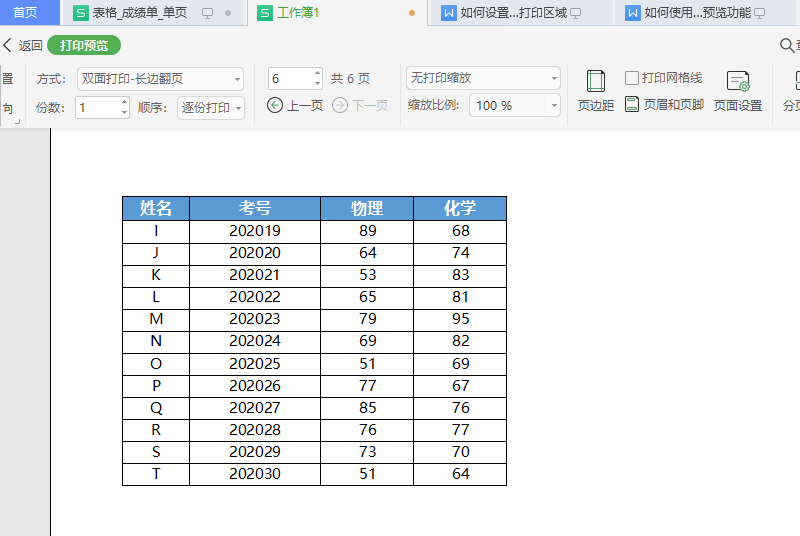Image resolution: width=800 pixels, height=536 pixels.
Task: Open the 方式 duplex printing dropdown
Action: click(x=160, y=79)
